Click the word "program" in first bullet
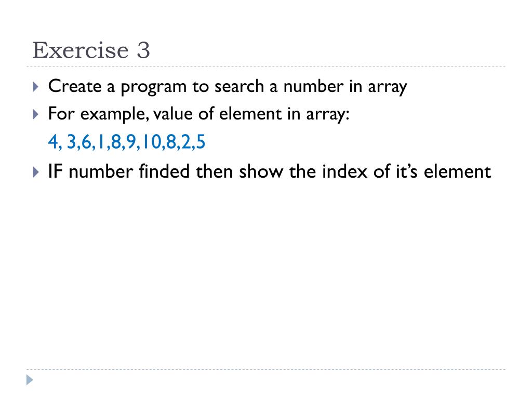Viewport: 532px width, 399px height. (x=154, y=87)
